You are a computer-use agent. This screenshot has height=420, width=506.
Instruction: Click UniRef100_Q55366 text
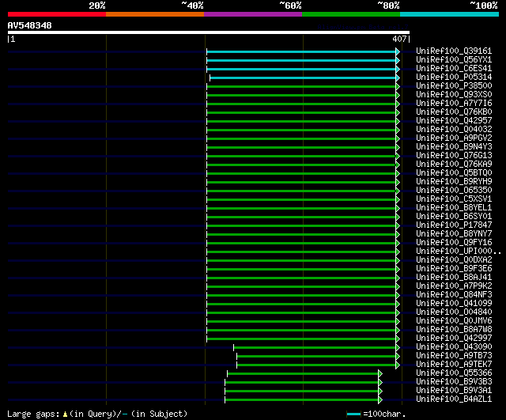pos(454,373)
